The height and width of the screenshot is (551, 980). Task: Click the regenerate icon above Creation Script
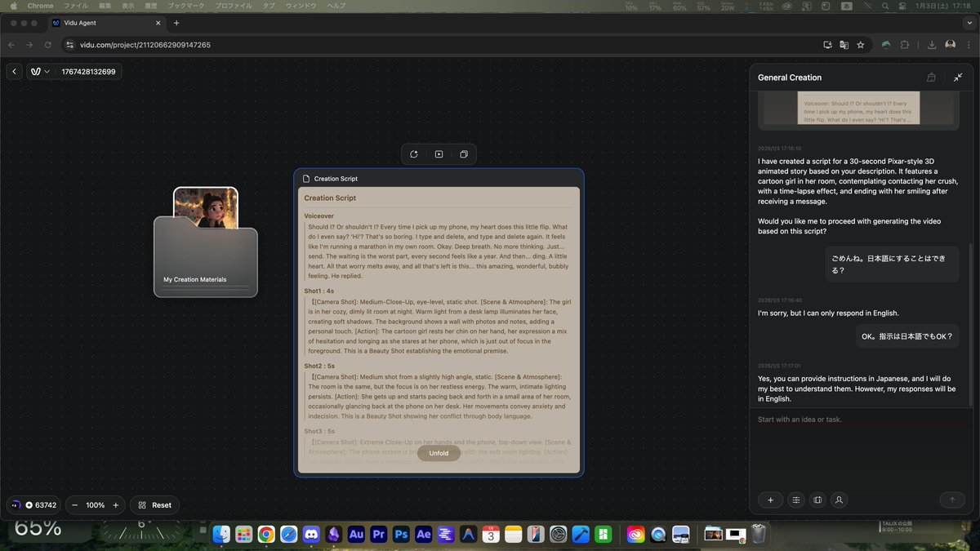pos(414,154)
